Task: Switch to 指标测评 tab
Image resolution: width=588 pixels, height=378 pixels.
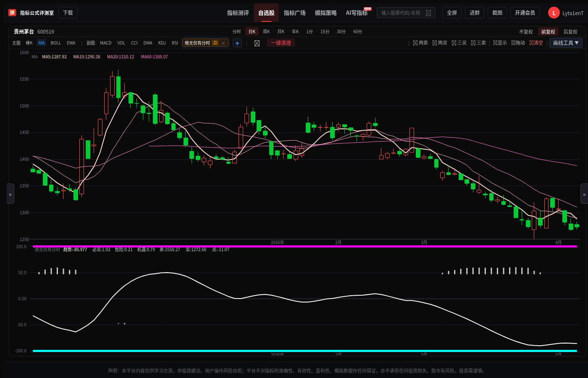Action: click(238, 13)
